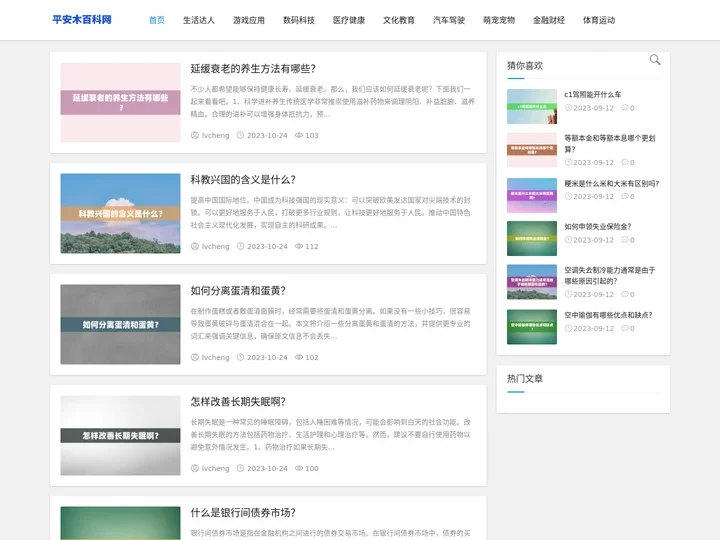
Task: Click the gray 如何分离蛋清和蛋黄 thumbnail
Action: point(120,325)
